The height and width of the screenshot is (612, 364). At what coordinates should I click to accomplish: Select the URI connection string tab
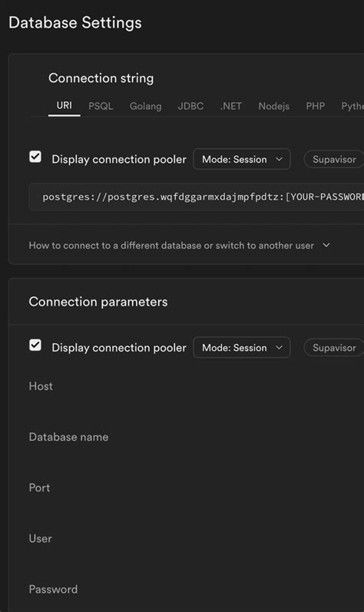64,106
